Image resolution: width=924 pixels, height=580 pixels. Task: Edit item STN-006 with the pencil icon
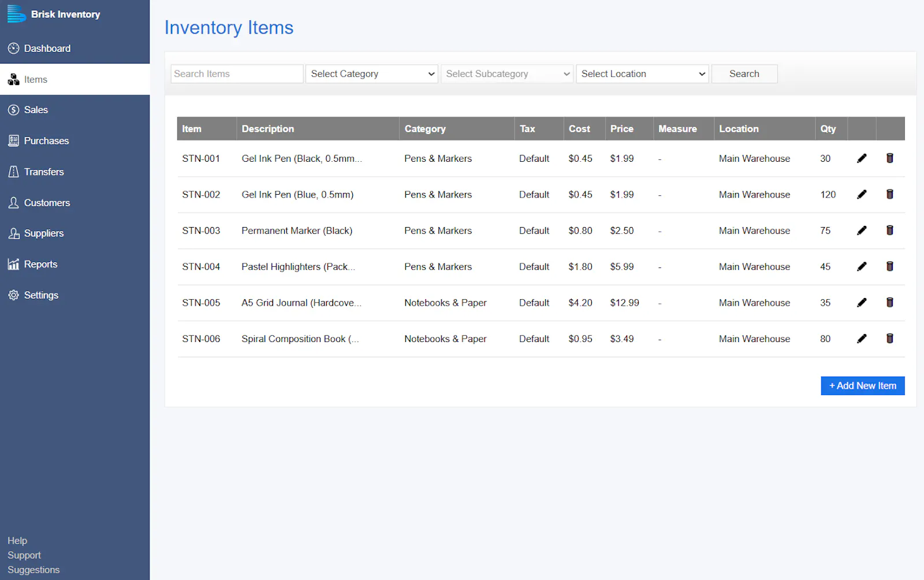(862, 339)
